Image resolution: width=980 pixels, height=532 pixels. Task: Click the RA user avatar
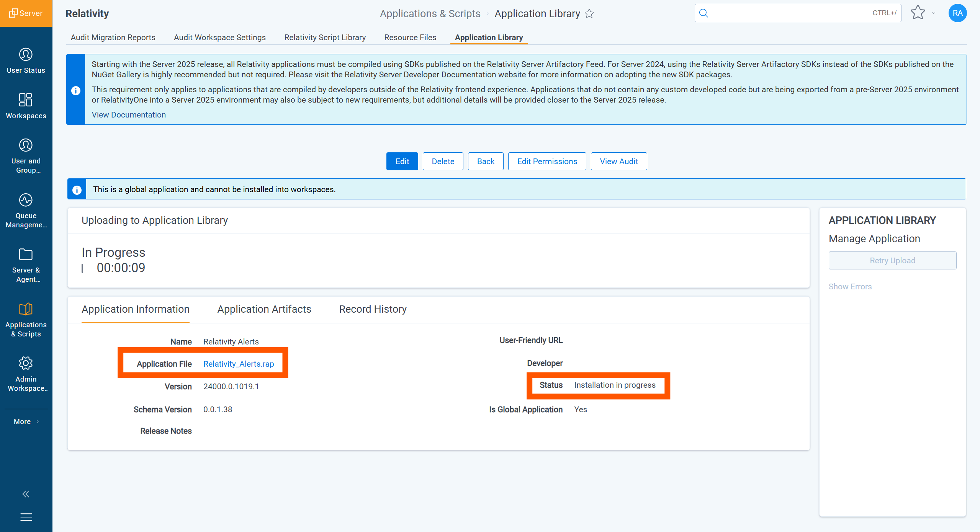pos(957,13)
